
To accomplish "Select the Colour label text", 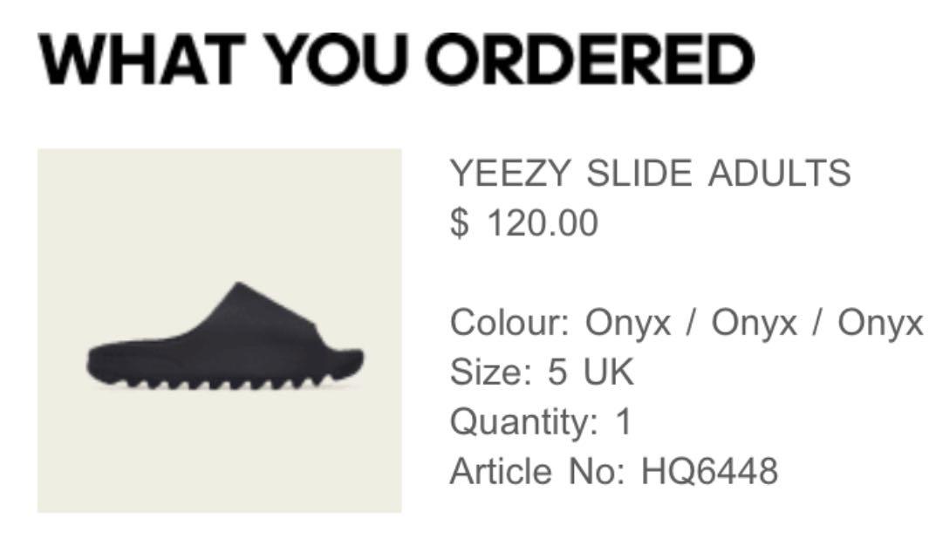I will tap(509, 323).
